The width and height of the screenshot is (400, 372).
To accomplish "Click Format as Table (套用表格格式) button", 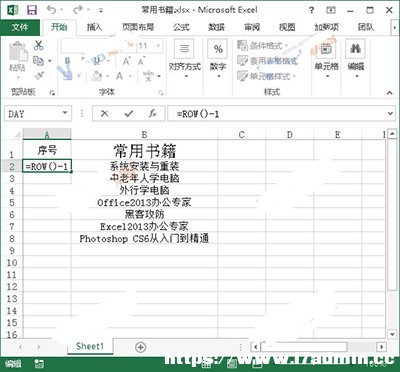I will pos(267,61).
